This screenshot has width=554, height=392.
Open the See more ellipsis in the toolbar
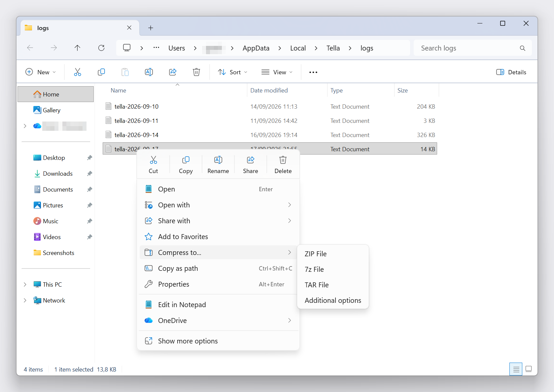click(x=313, y=72)
